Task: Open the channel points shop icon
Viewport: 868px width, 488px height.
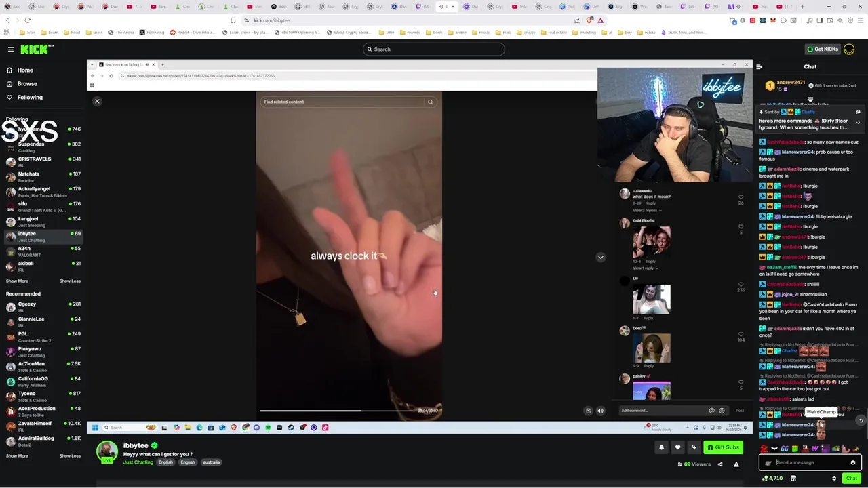Action: pyautogui.click(x=793, y=478)
